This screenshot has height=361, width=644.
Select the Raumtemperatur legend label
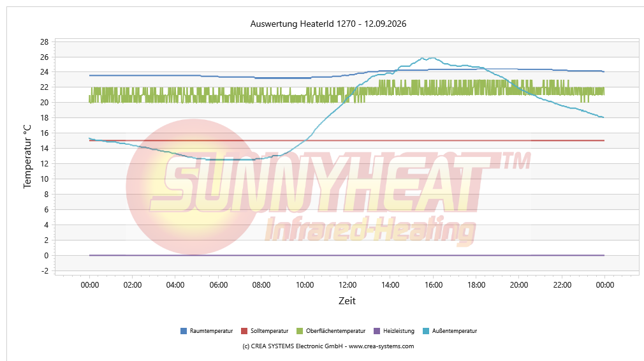pyautogui.click(x=211, y=331)
